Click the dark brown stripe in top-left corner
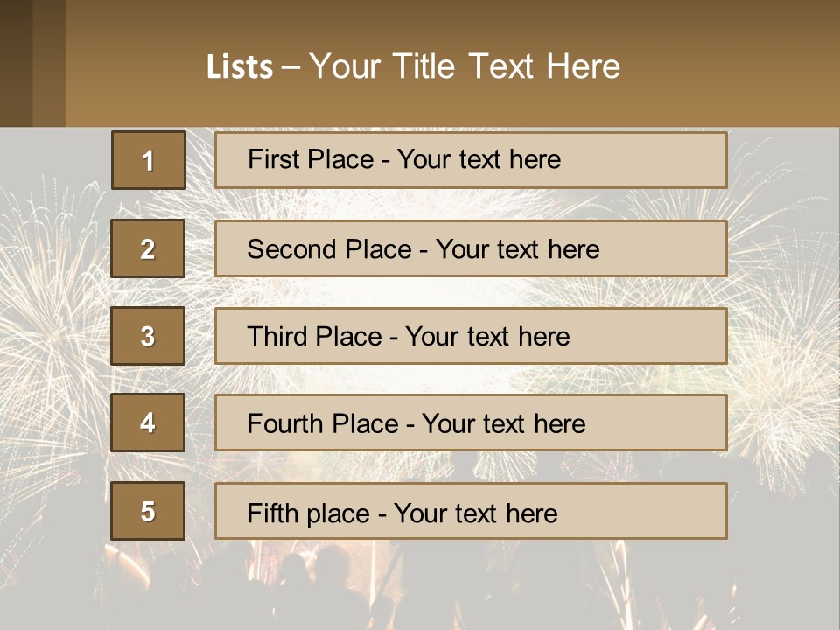The image size is (840, 630). point(16,63)
